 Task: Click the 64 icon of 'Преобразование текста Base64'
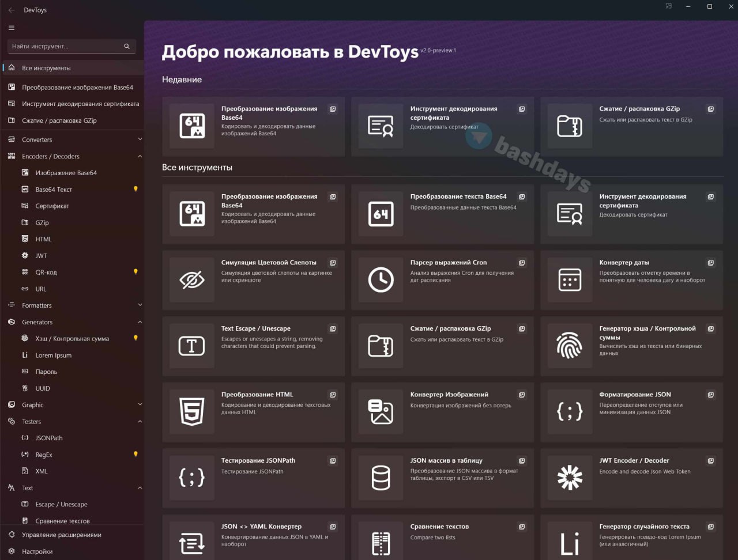coord(381,214)
